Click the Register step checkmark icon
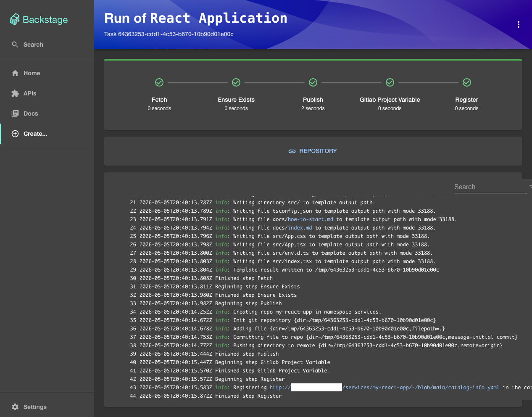532x417 pixels. (467, 82)
